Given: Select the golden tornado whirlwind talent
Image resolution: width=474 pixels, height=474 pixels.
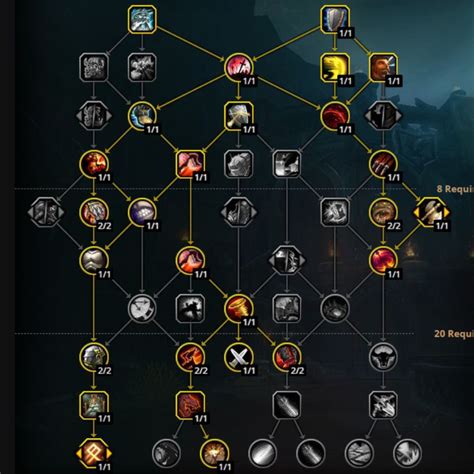Looking at the screenshot, I should pyautogui.click(x=238, y=308).
